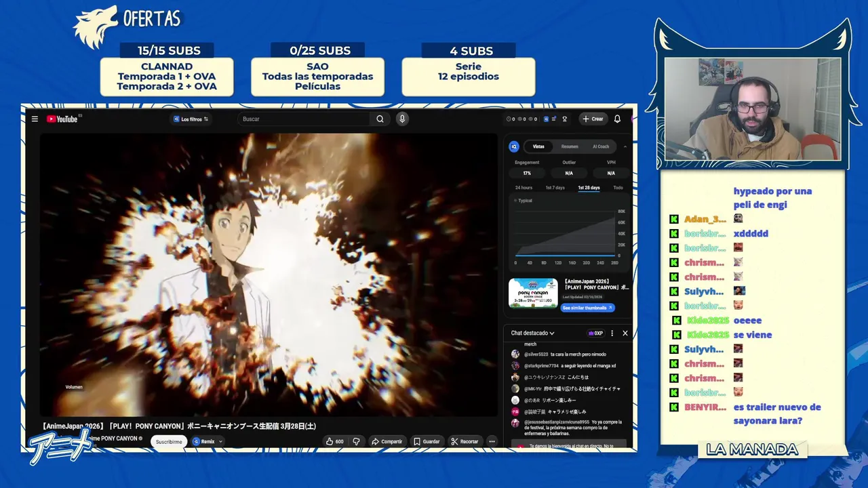Click the YouTube logo

62,119
